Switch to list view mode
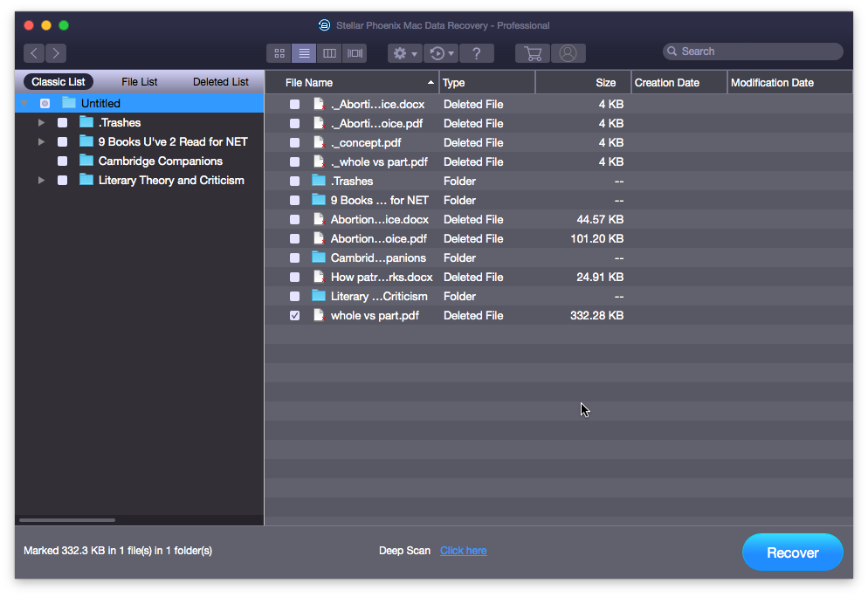 click(x=304, y=53)
